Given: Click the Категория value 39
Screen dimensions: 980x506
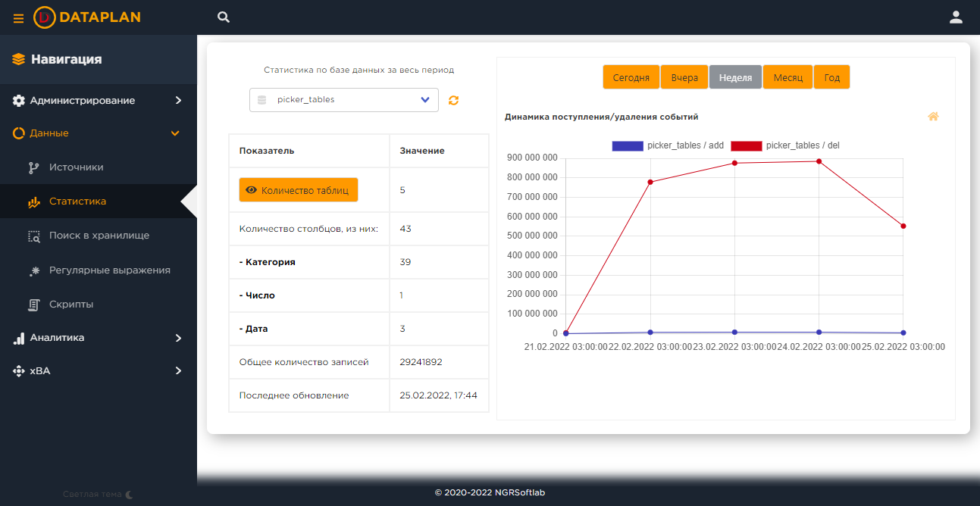Looking at the screenshot, I should pyautogui.click(x=405, y=262).
